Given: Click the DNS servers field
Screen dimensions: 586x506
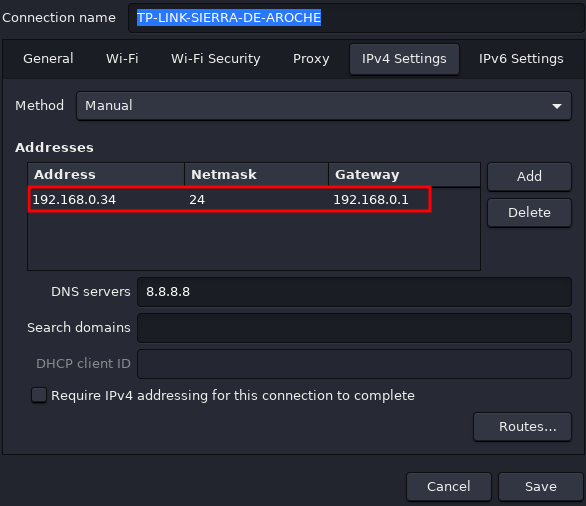Looking at the screenshot, I should 354,292.
